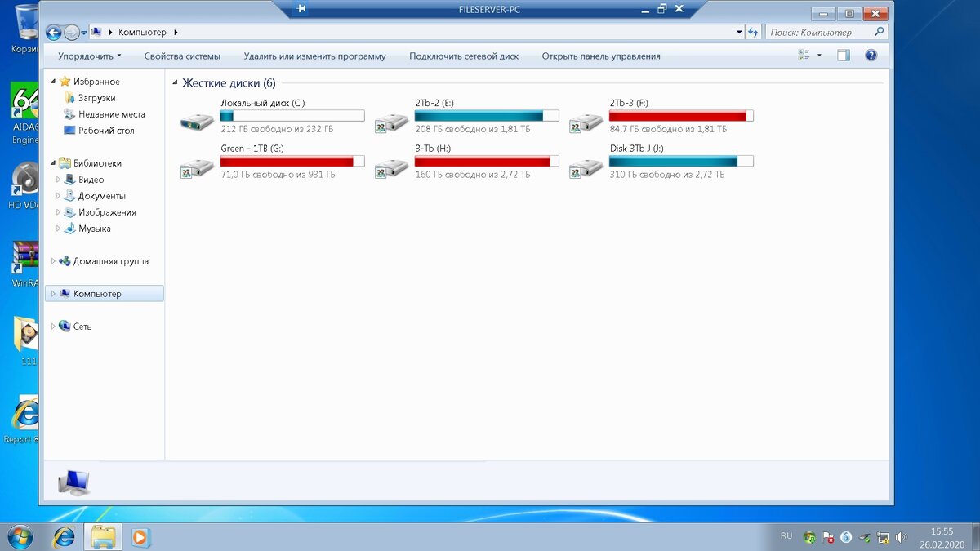Click text 84,7 ГБ свободно из 1,81 ТБ
Viewport: 980px width, 551px height.
coord(667,129)
